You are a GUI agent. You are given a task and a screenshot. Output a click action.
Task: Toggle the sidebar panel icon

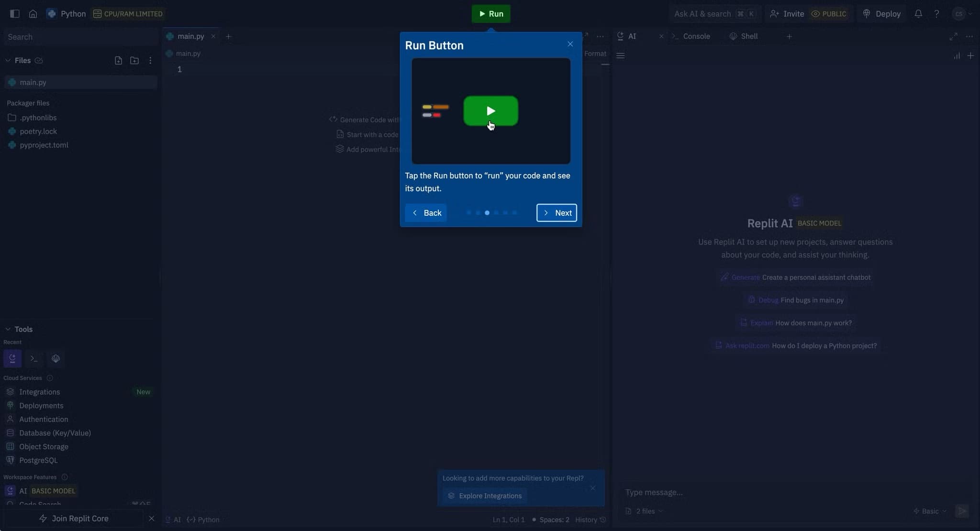click(x=15, y=14)
